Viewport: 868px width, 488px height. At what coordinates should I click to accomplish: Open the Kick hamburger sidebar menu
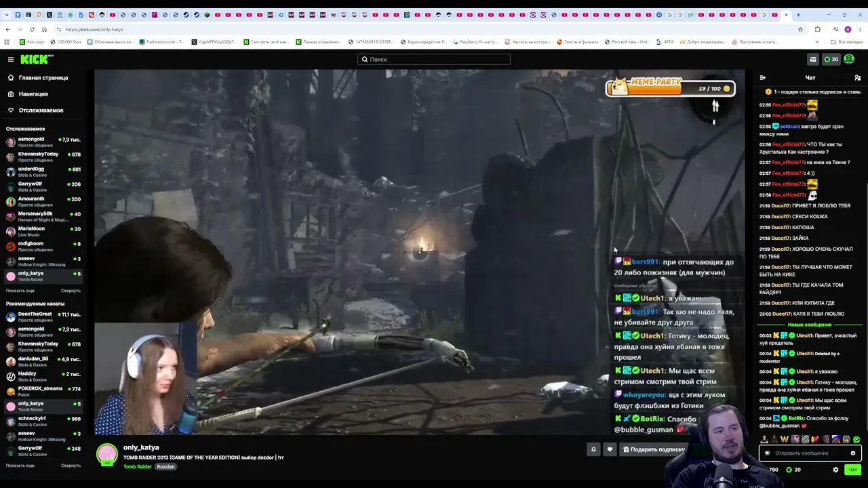tap(11, 60)
